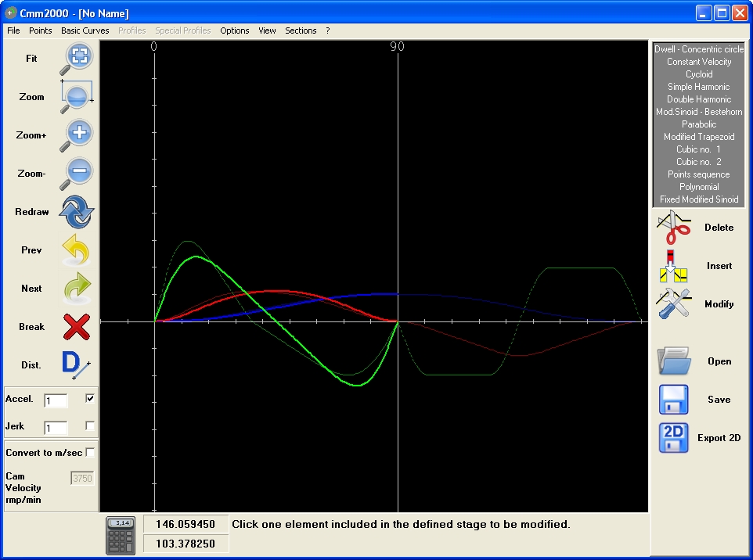The image size is (753, 560).
Task: Click the Export 2D icon
Action: click(673, 438)
